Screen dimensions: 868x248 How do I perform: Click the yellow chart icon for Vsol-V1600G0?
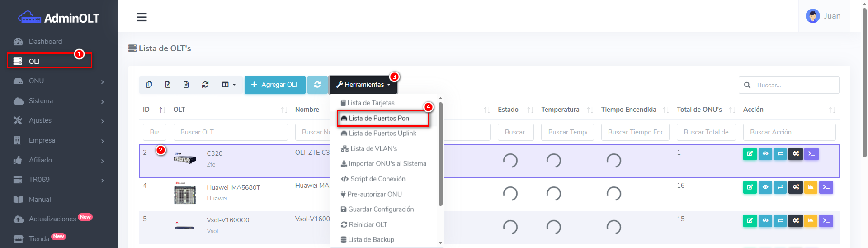[811, 221]
